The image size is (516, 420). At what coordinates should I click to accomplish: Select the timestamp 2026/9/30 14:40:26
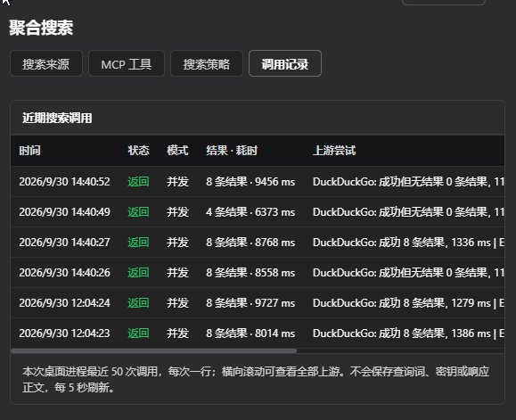pos(64,273)
